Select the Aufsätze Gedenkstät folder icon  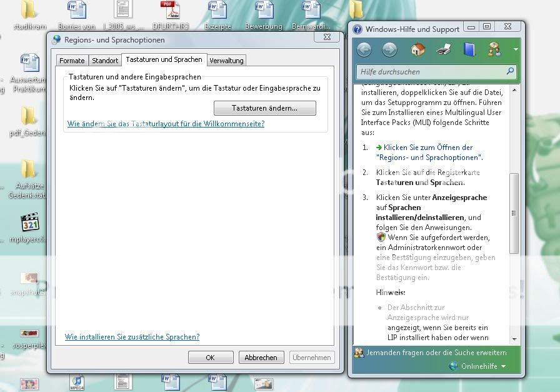(x=27, y=179)
